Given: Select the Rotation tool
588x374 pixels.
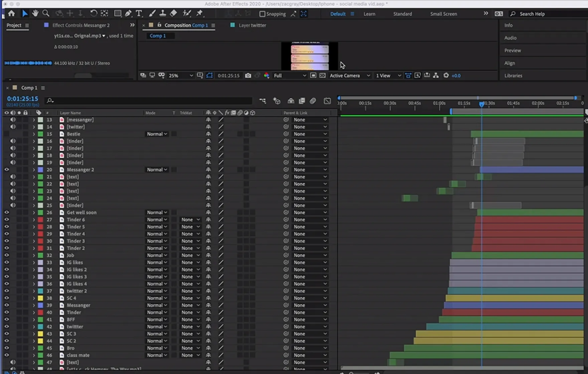Looking at the screenshot, I should [x=94, y=13].
